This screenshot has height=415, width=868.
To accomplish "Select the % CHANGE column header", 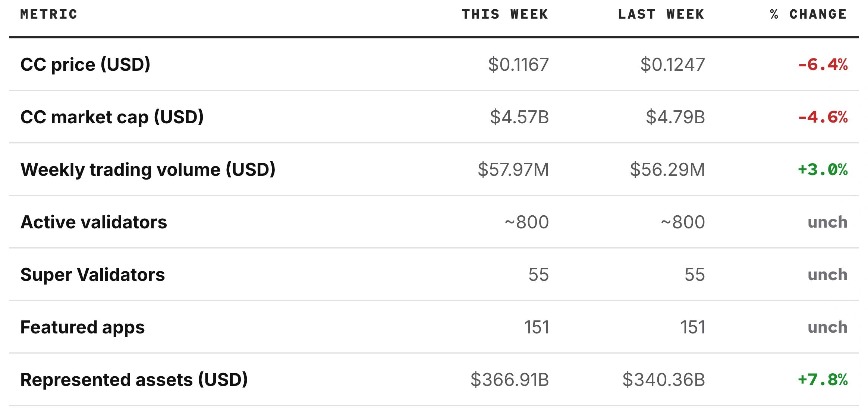I will click(808, 14).
